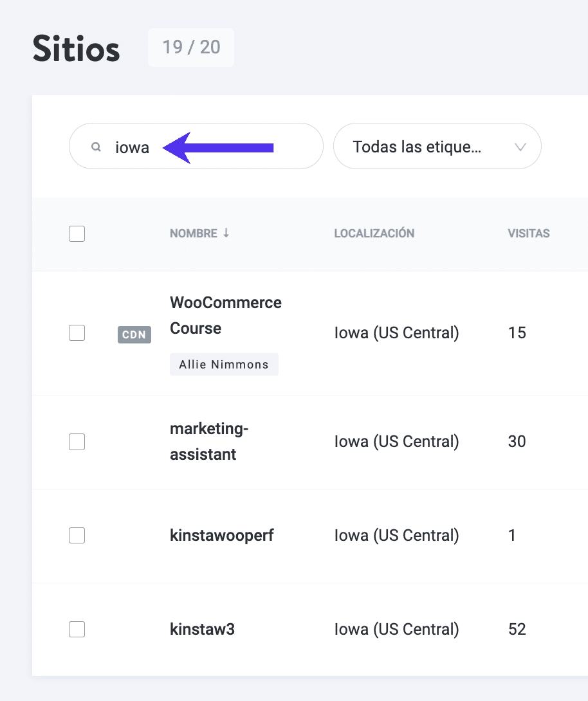Screen dimensions: 588x701
Task: Tick the kinstawooperf row checkbox
Action: 77,536
